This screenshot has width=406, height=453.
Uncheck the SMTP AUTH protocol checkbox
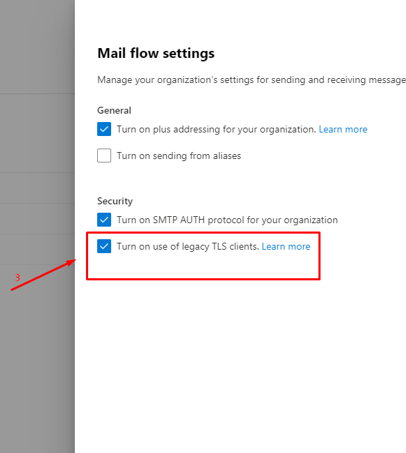tap(104, 220)
